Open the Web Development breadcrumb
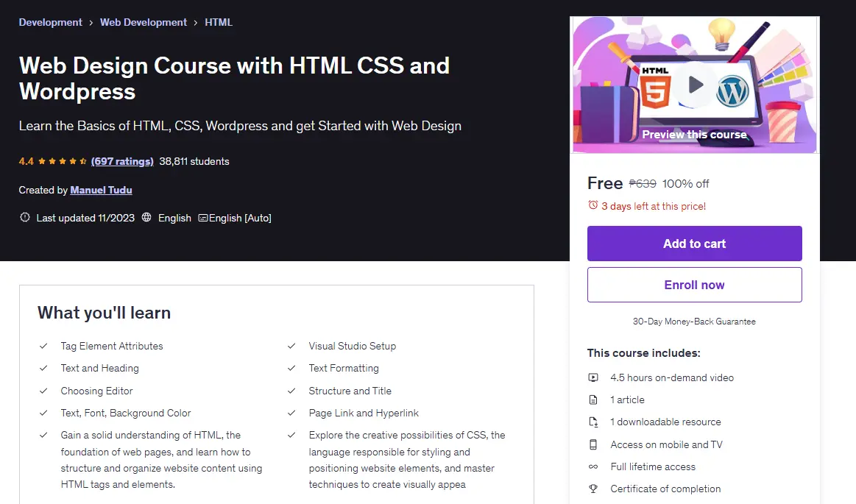 [143, 22]
